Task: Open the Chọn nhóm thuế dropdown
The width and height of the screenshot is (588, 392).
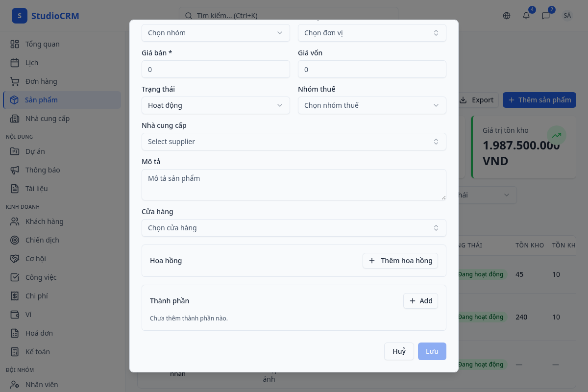Action: coord(372,105)
